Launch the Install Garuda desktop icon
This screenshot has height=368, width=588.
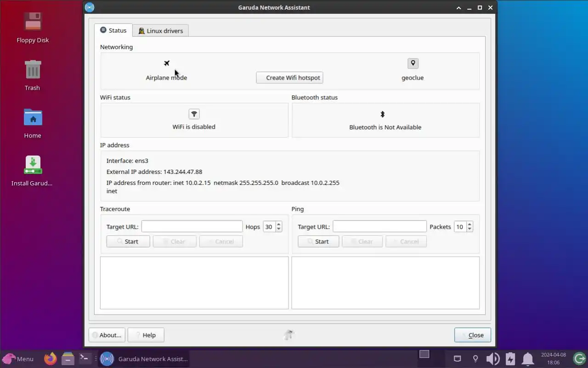(33, 165)
